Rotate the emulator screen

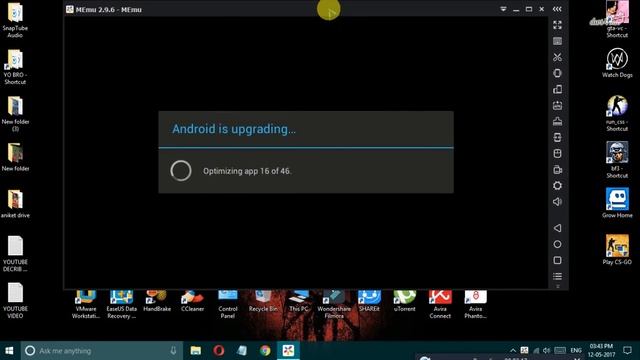(x=557, y=89)
